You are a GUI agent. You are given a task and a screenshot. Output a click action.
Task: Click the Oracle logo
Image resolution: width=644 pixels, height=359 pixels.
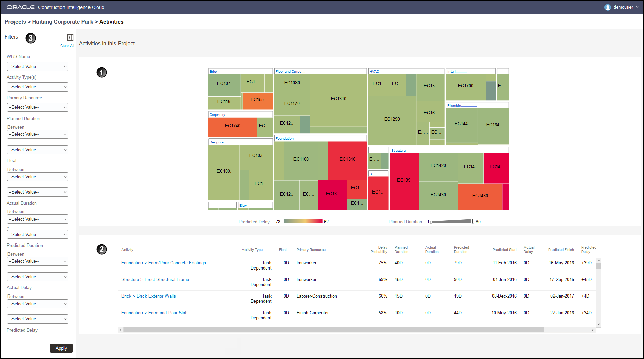tap(20, 7)
